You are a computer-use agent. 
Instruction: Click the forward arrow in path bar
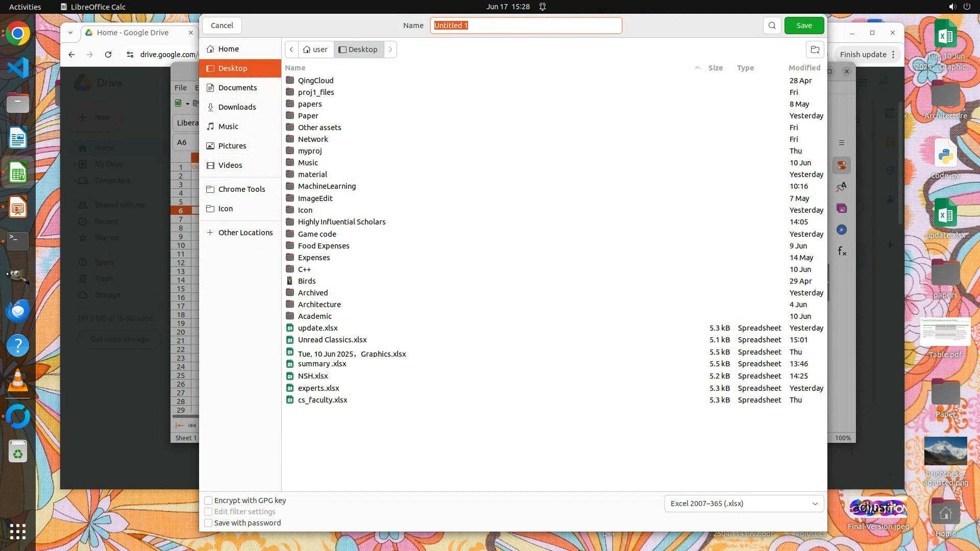coord(390,49)
